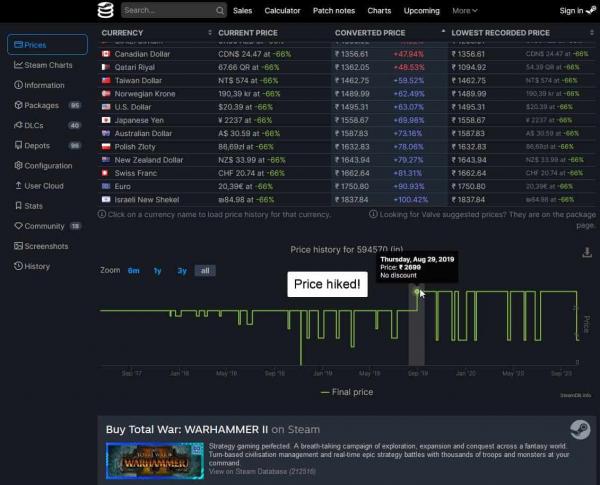Sort by Converted Price column
The height and width of the screenshot is (485, 600).
pos(390,33)
